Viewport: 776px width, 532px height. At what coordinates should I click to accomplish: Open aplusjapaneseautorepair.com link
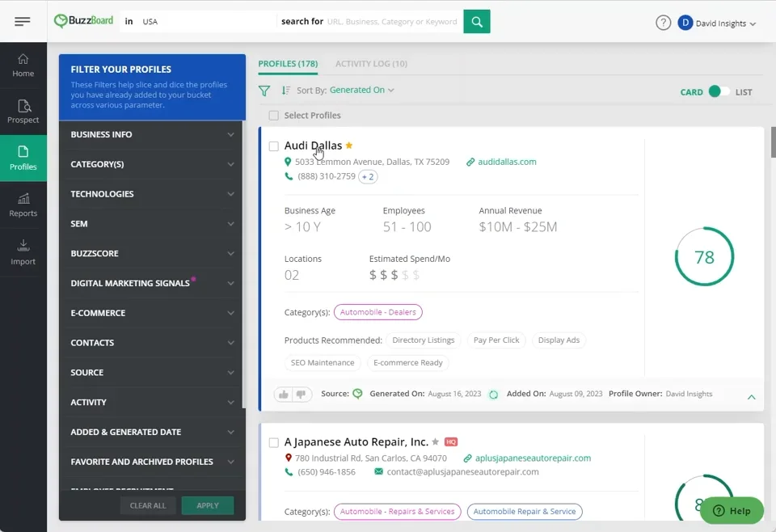[x=533, y=458]
